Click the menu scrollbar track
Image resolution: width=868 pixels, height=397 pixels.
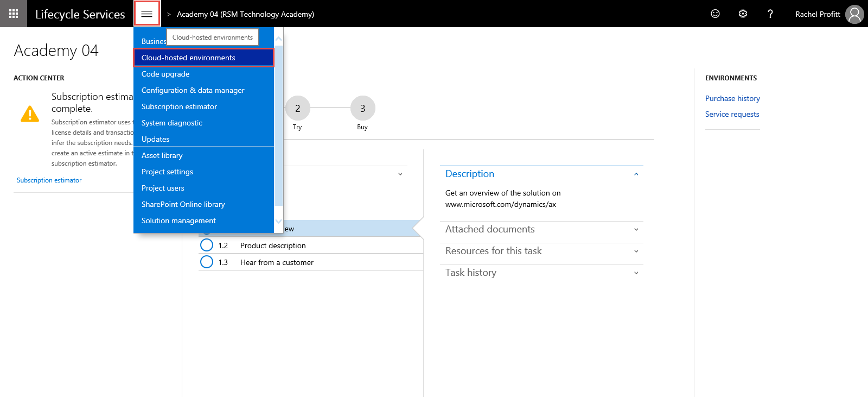(278, 125)
